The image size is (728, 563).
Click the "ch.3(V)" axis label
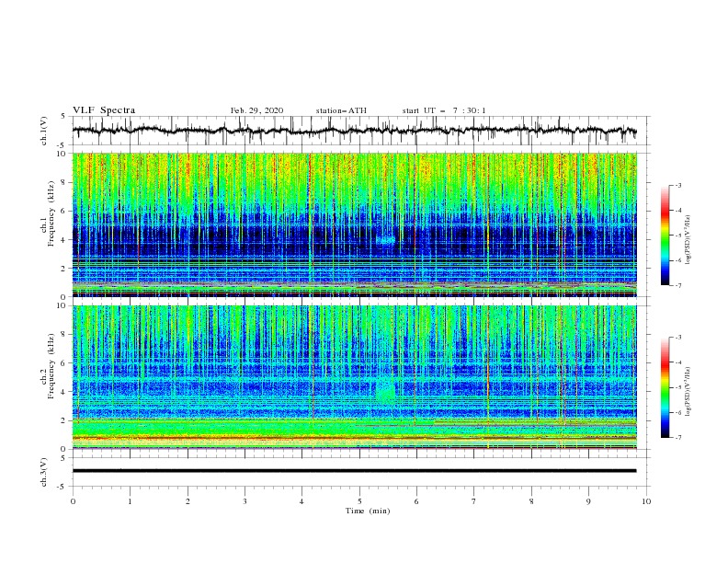(44, 472)
